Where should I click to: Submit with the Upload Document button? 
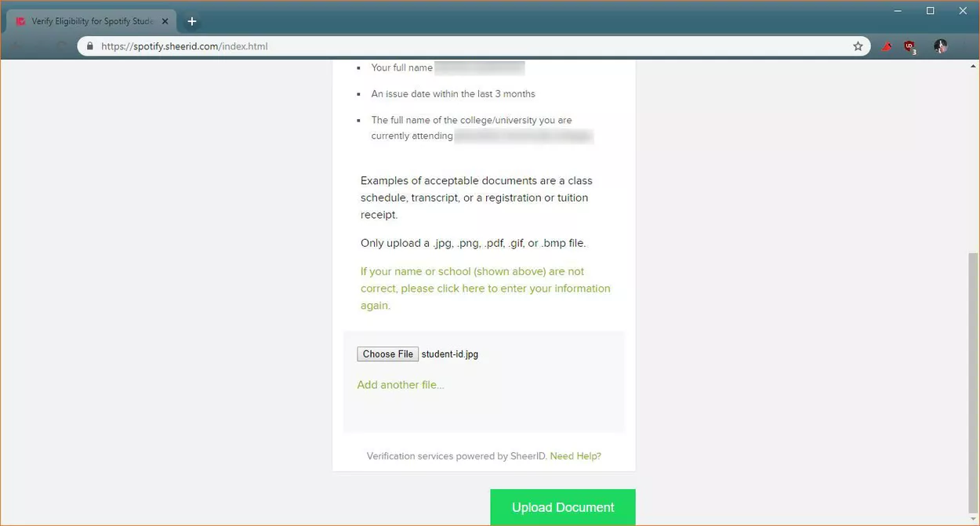(x=563, y=507)
